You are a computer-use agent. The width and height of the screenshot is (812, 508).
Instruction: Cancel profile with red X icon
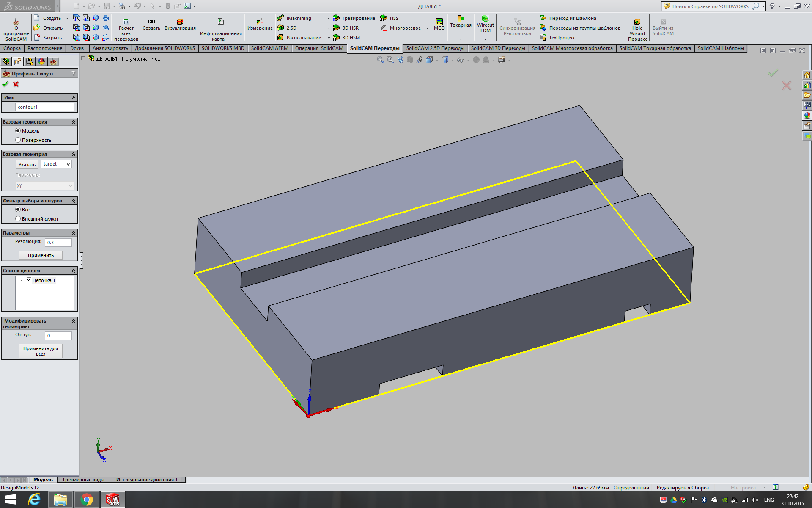pos(16,84)
